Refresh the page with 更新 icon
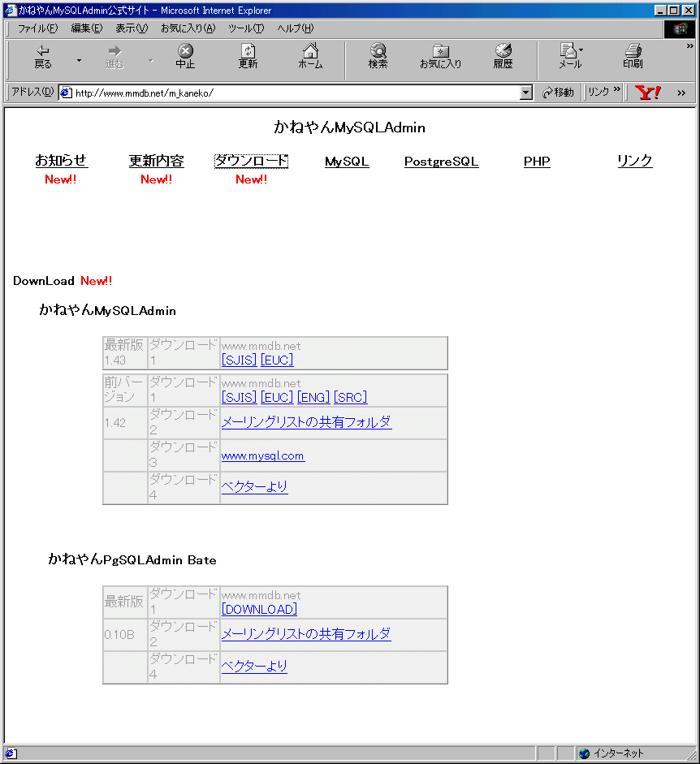 (x=248, y=57)
